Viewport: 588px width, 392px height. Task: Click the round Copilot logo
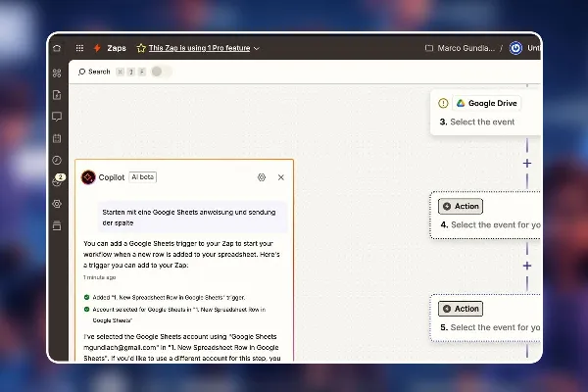pos(88,177)
